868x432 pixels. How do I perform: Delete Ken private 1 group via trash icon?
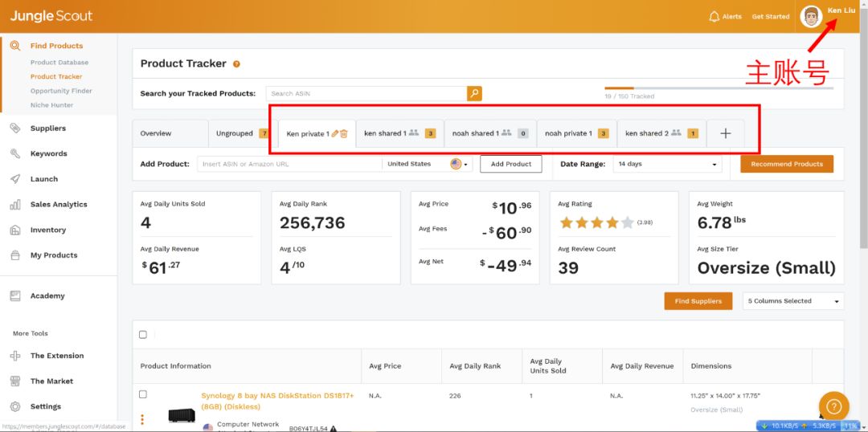pyautogui.click(x=344, y=133)
